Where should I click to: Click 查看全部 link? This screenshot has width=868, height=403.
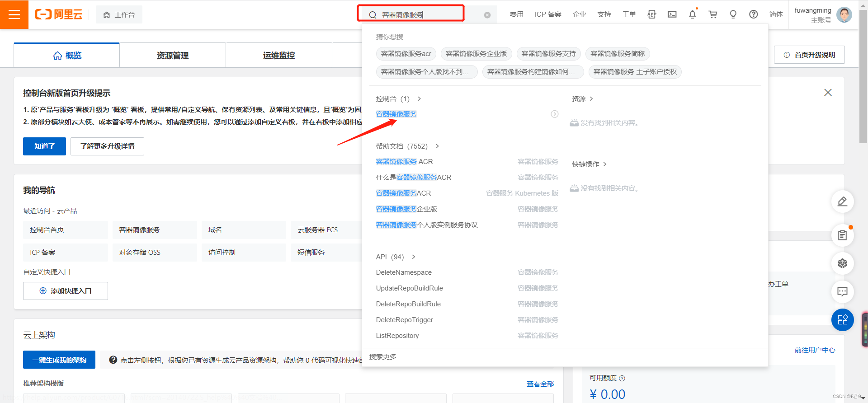coord(540,384)
